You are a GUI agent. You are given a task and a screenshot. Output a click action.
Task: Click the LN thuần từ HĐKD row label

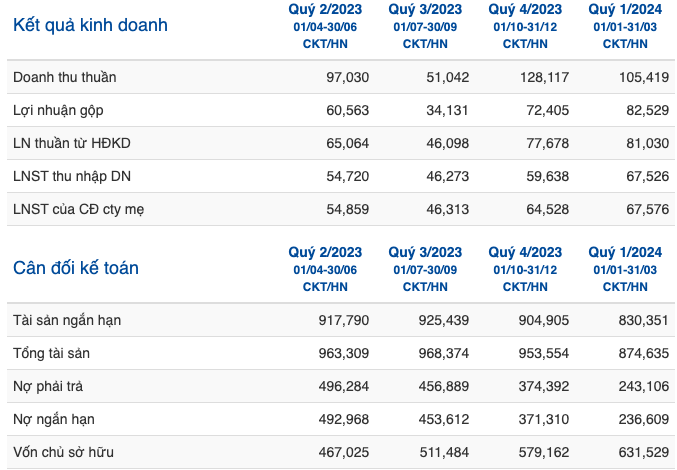72,143
